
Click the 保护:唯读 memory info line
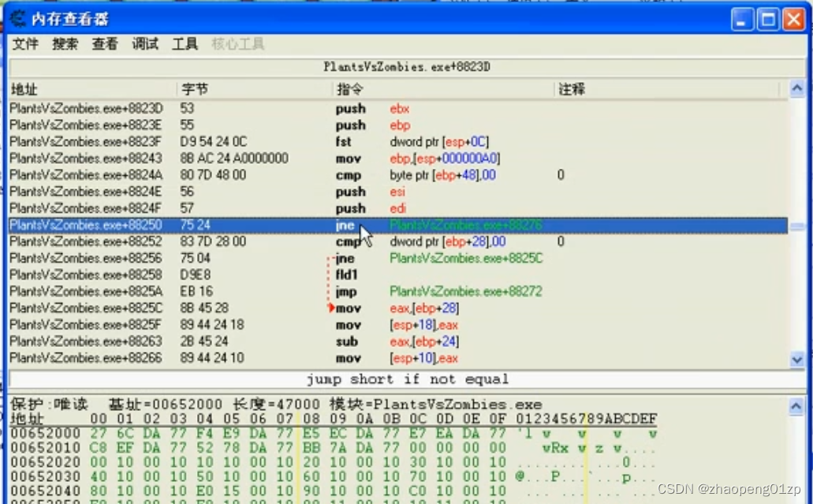(276, 404)
